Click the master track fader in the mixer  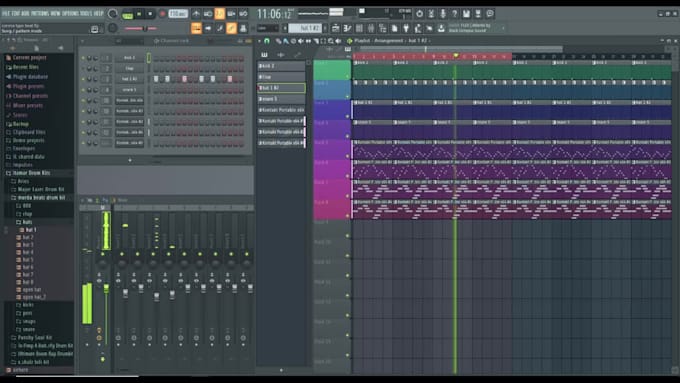106,288
